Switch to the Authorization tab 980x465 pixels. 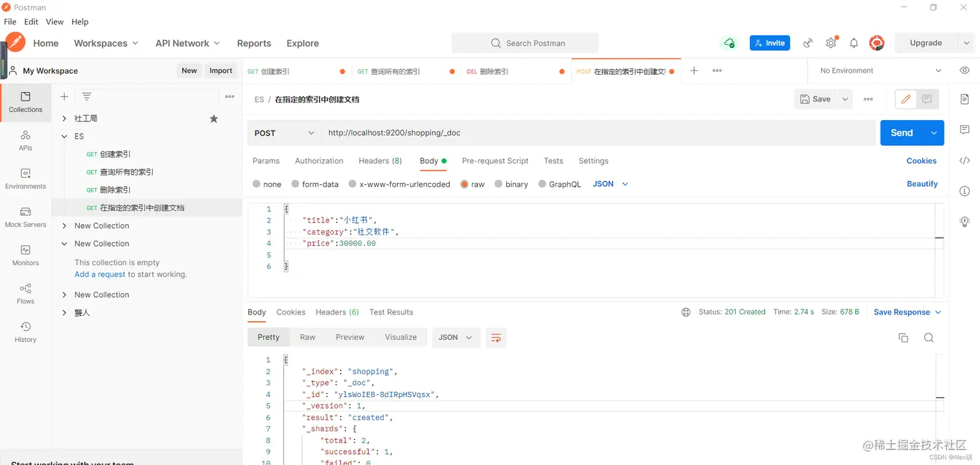point(319,161)
